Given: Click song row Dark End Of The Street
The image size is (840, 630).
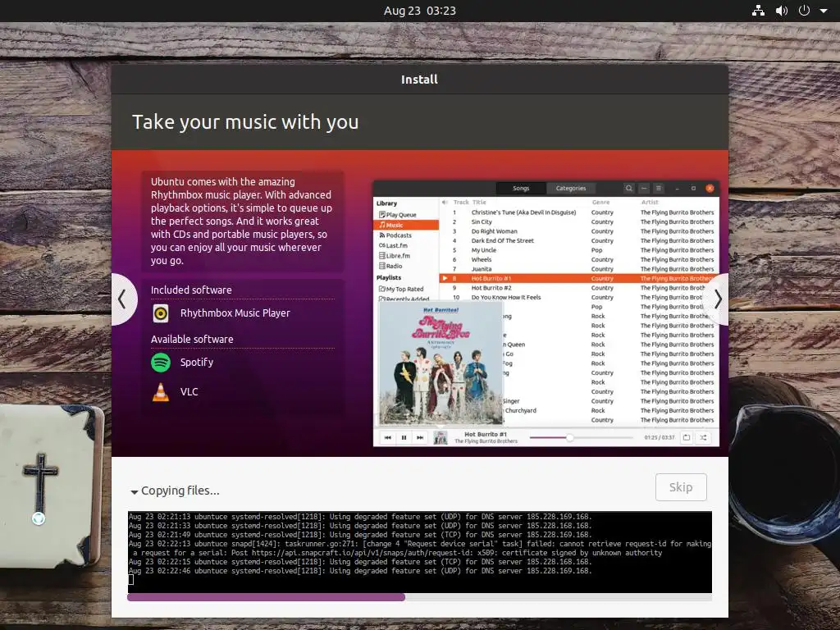Looking at the screenshot, I should coord(578,240).
